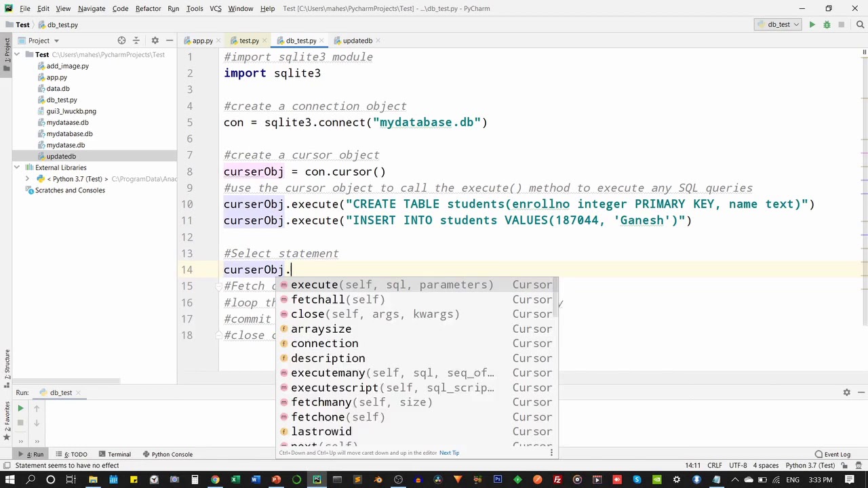Change CRLF line separator in status bar
The height and width of the screenshot is (488, 868).
coord(714,466)
